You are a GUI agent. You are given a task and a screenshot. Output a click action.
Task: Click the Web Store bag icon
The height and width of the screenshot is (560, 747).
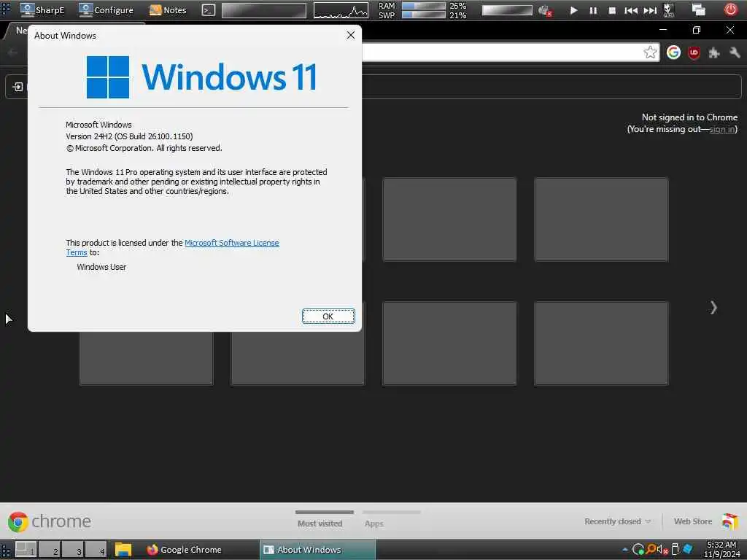point(729,521)
